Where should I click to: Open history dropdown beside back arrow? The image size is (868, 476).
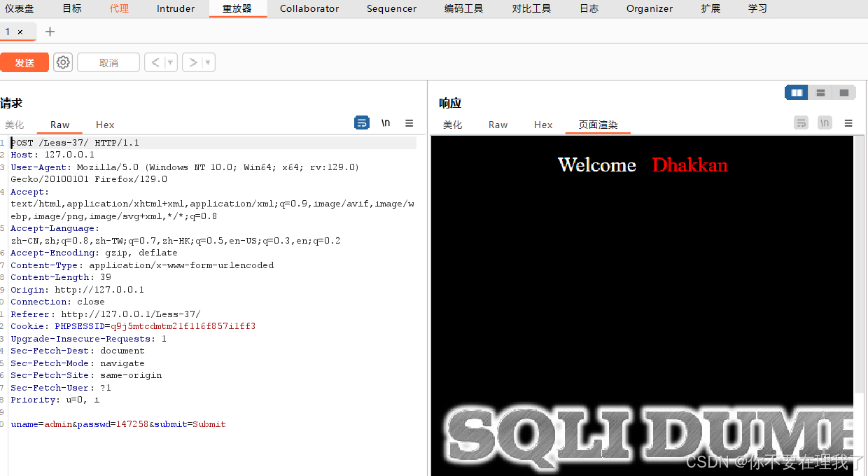(171, 62)
